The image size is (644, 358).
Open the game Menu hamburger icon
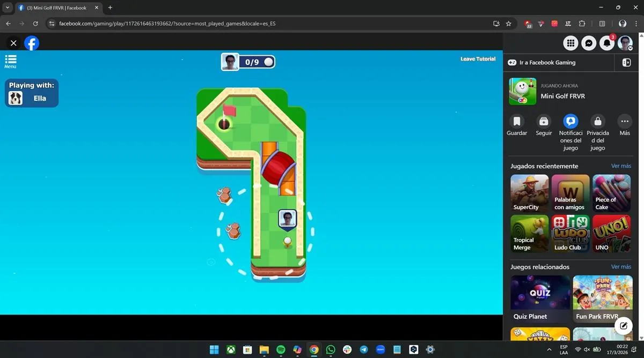10,61
